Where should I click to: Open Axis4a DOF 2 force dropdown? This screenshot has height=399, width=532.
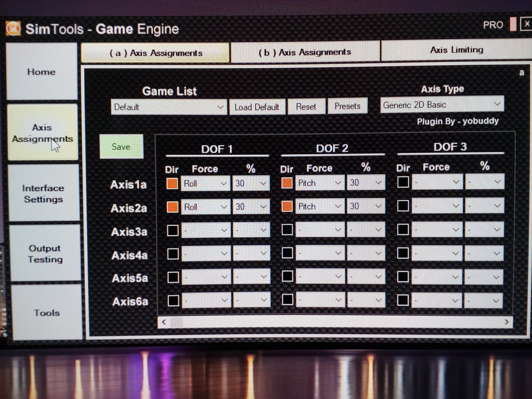[x=320, y=253]
